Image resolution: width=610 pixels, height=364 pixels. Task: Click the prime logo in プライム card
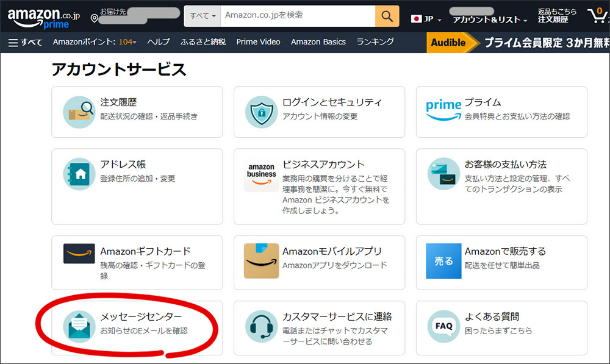coord(443,110)
